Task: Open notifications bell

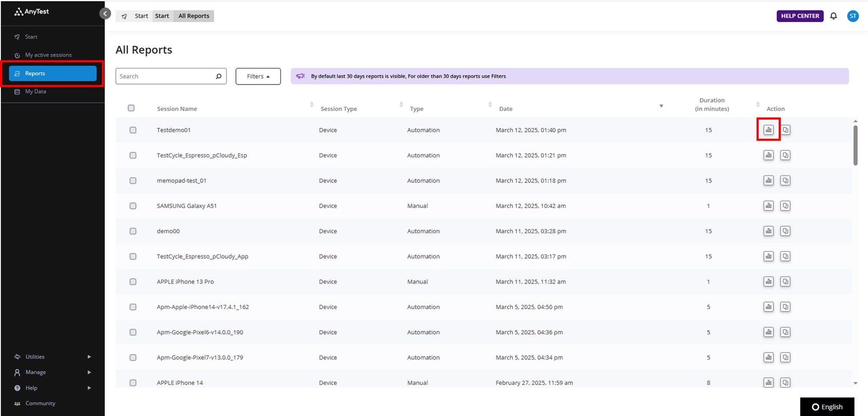Action: pyautogui.click(x=833, y=16)
